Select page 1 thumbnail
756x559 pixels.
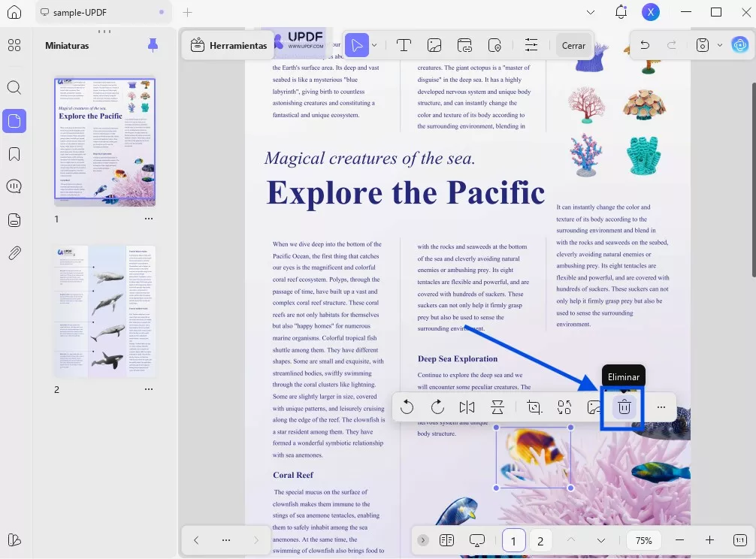(104, 142)
